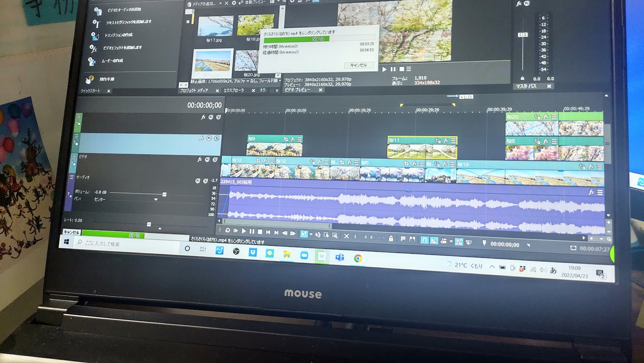Click the preview window Play button
The height and width of the screenshot is (363, 644).
[x=384, y=69]
